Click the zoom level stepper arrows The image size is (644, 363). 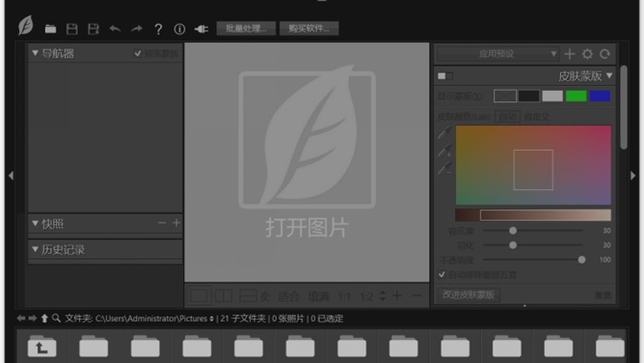(x=383, y=295)
